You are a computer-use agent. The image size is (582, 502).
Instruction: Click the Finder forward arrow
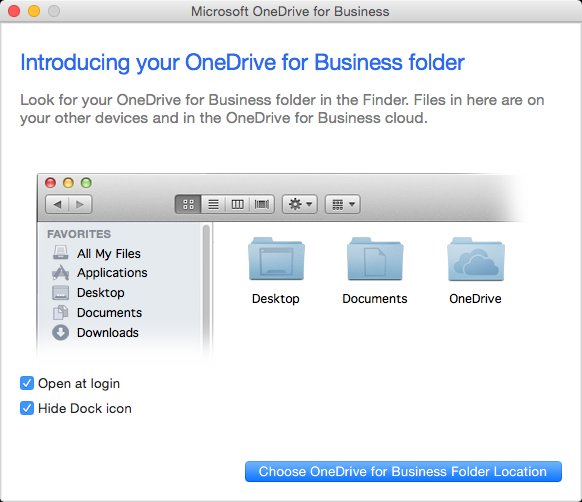[x=80, y=204]
